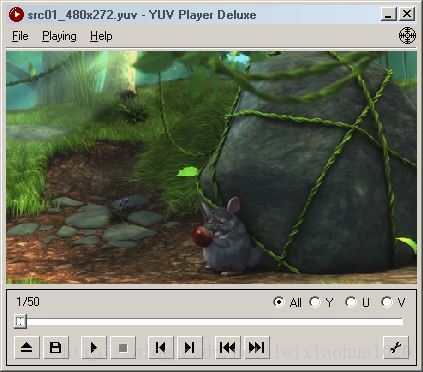Step back one frame
Screen dimensions: 423x372
pos(160,348)
